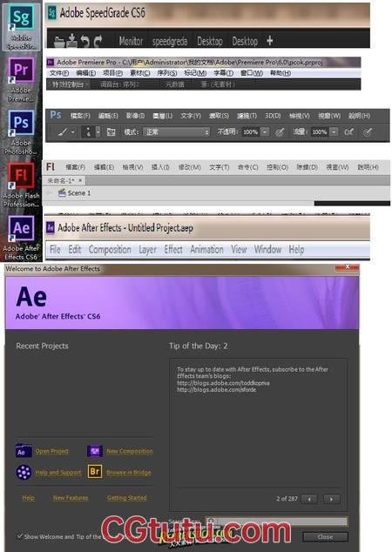This screenshot has width=392, height=552.
Task: Click the Pr icon in the Premiere Pro title bar
Action: (51, 63)
